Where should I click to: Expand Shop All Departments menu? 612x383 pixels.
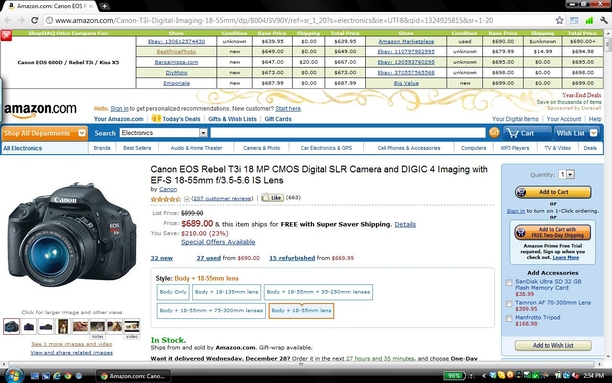[44, 133]
